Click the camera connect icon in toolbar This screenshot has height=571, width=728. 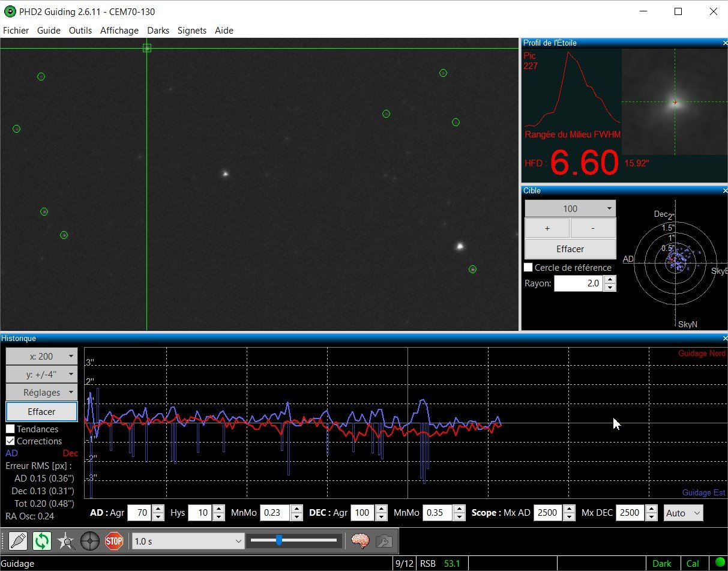click(x=18, y=540)
